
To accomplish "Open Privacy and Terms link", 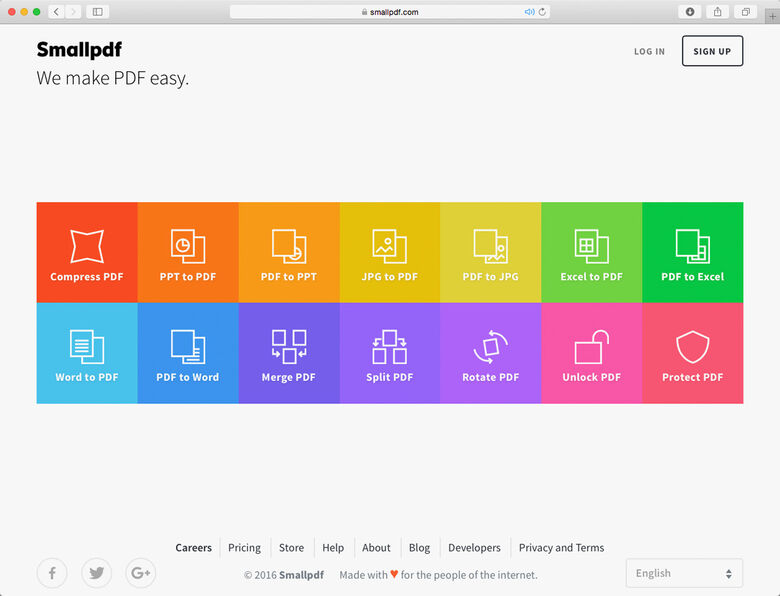I will pos(561,548).
